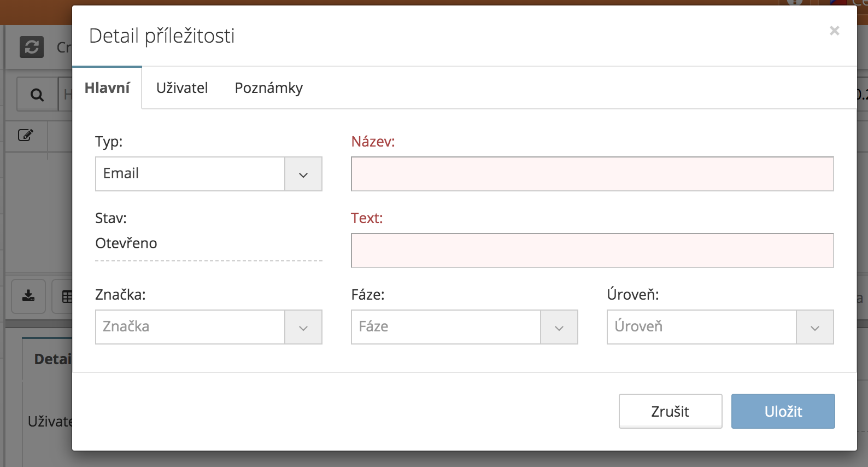868x467 pixels.
Task: Click the Zrušit button
Action: pyautogui.click(x=671, y=411)
